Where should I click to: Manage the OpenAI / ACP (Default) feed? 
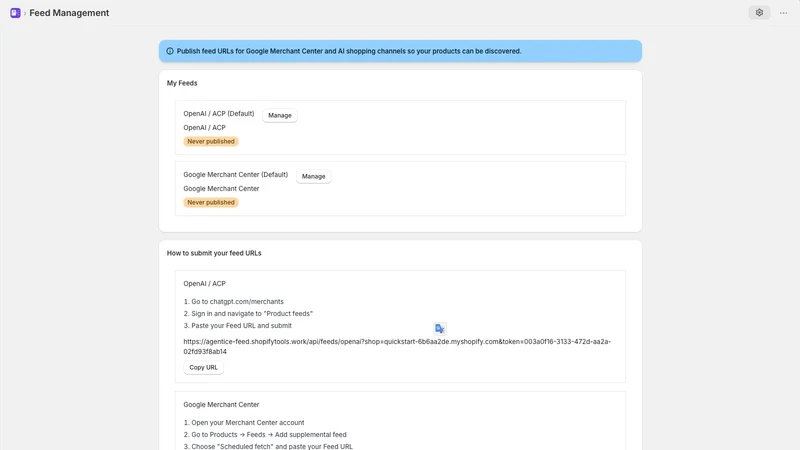click(280, 115)
